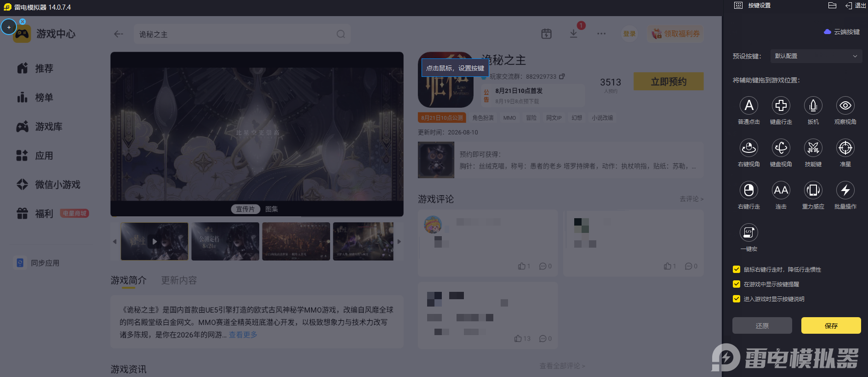Click the MMO genre tag
The width and height of the screenshot is (868, 377).
(x=509, y=118)
